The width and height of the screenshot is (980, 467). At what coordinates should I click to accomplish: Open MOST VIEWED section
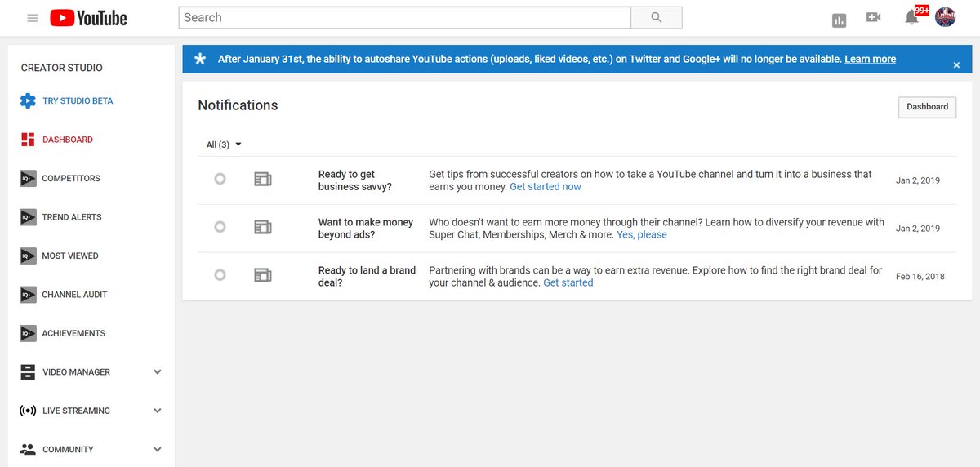point(70,256)
